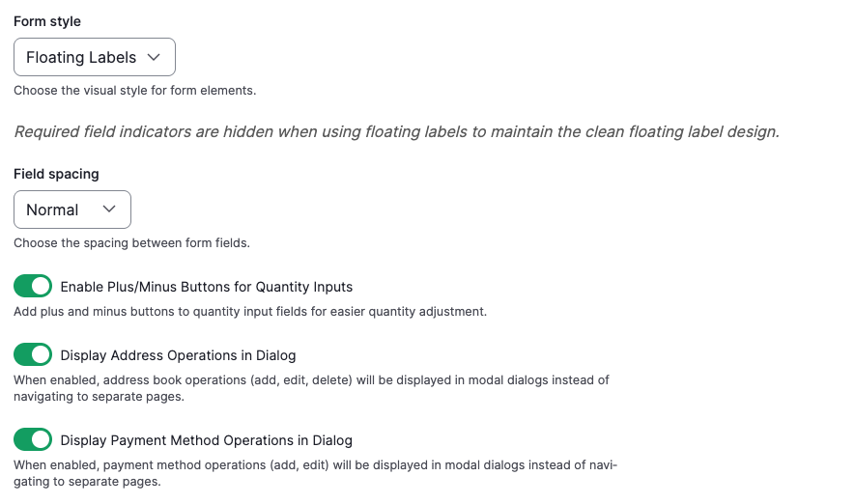Click the 'Form style' field label

tap(47, 21)
